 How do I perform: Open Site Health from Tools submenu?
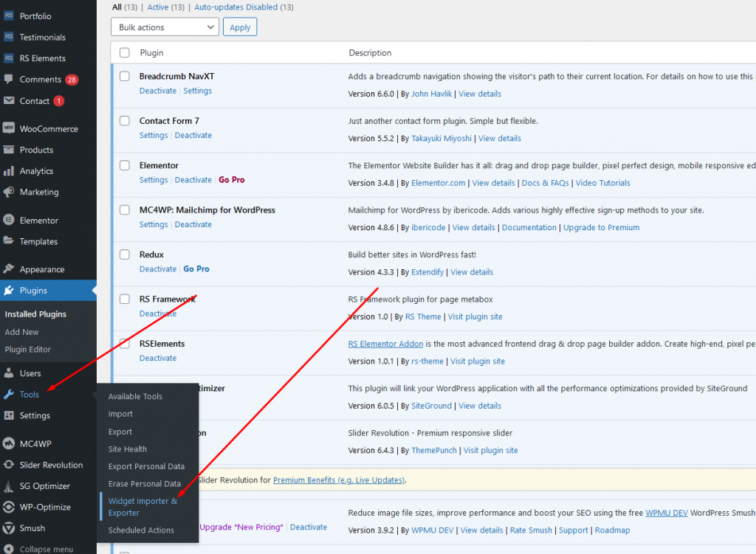[127, 449]
